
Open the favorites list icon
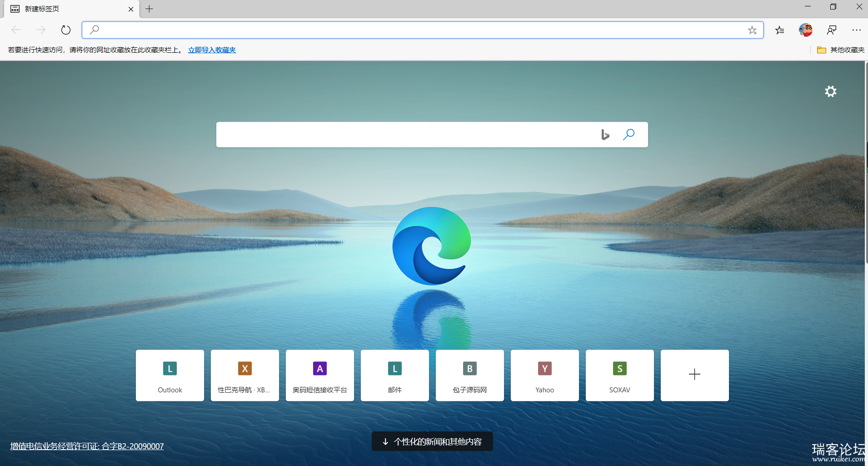(780, 30)
